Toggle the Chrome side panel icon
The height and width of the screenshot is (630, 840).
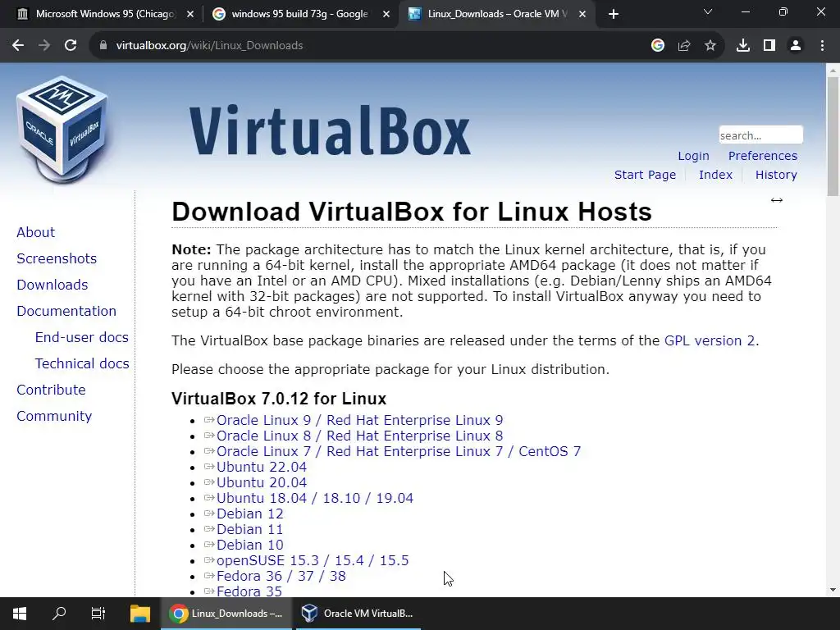(769, 46)
